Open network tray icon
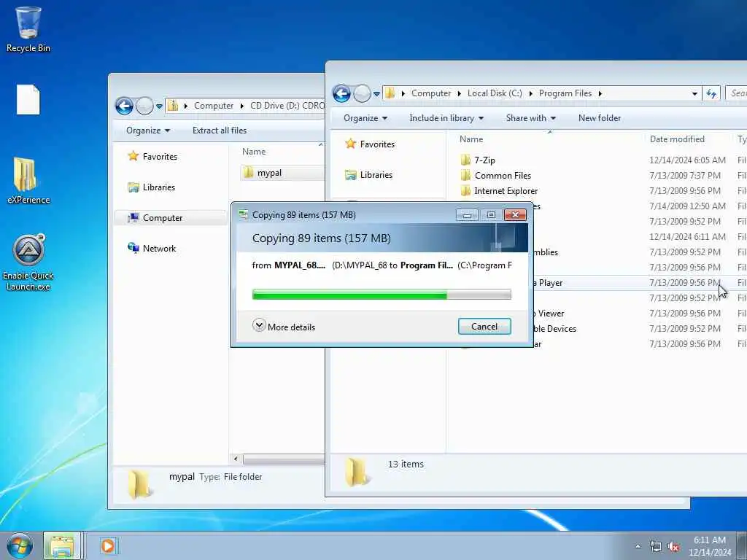This screenshot has height=560, width=747. point(656,547)
